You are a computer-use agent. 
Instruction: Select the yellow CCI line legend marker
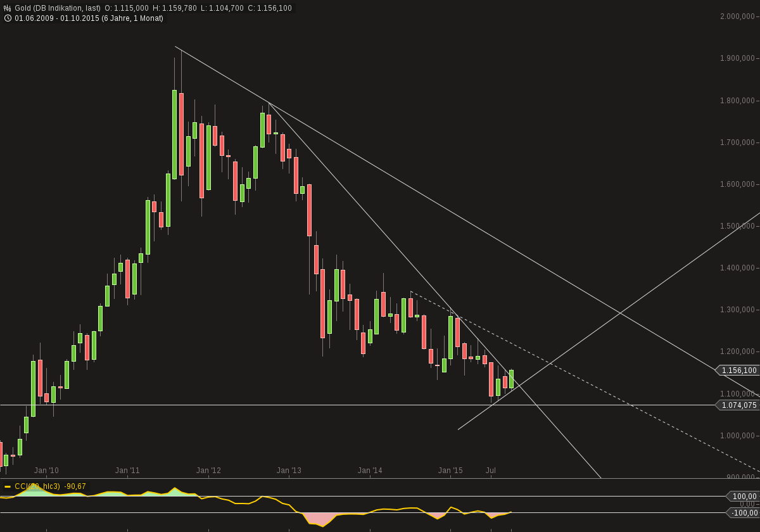7,488
